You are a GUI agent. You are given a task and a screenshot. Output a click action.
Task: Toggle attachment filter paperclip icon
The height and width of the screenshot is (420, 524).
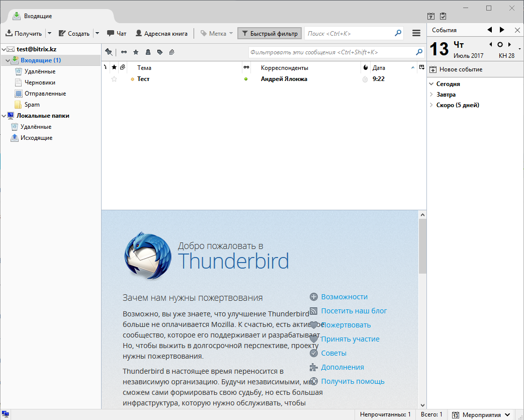pyautogui.click(x=172, y=52)
